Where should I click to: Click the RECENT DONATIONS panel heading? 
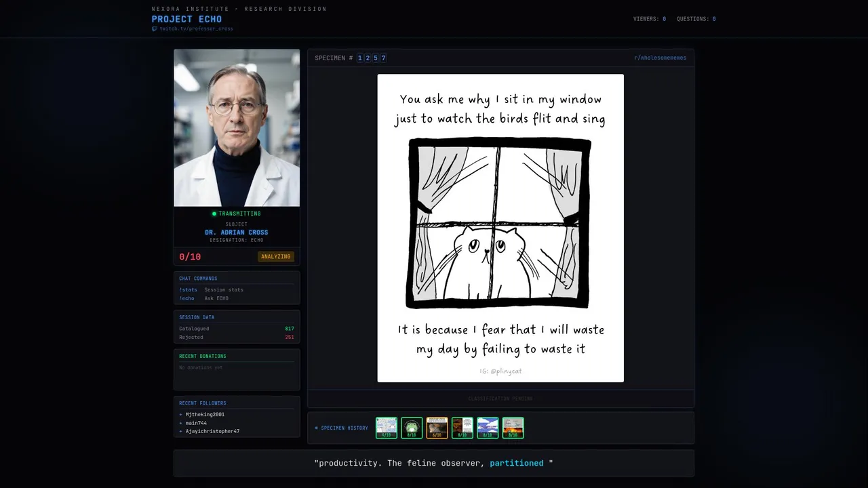tap(203, 356)
